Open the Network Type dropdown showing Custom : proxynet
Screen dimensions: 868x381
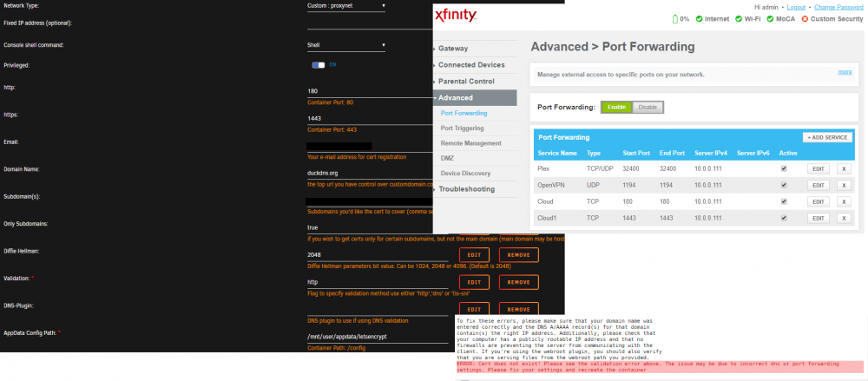pyautogui.click(x=346, y=6)
